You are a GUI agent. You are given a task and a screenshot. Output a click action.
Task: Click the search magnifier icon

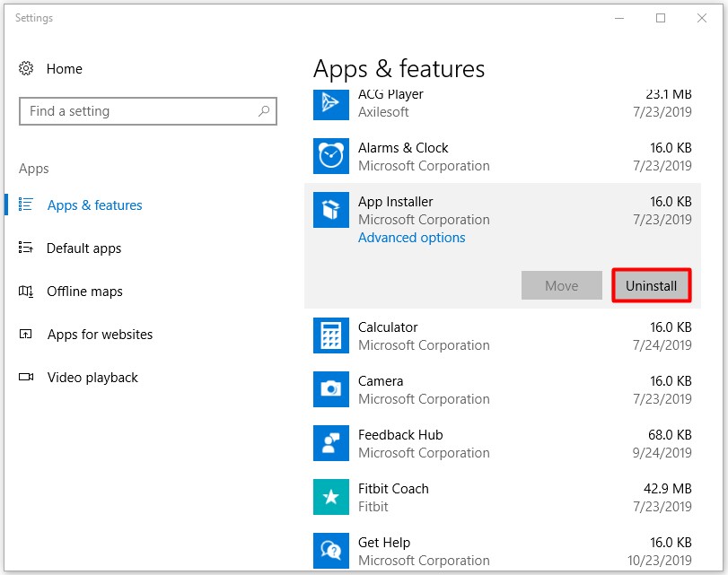click(264, 111)
